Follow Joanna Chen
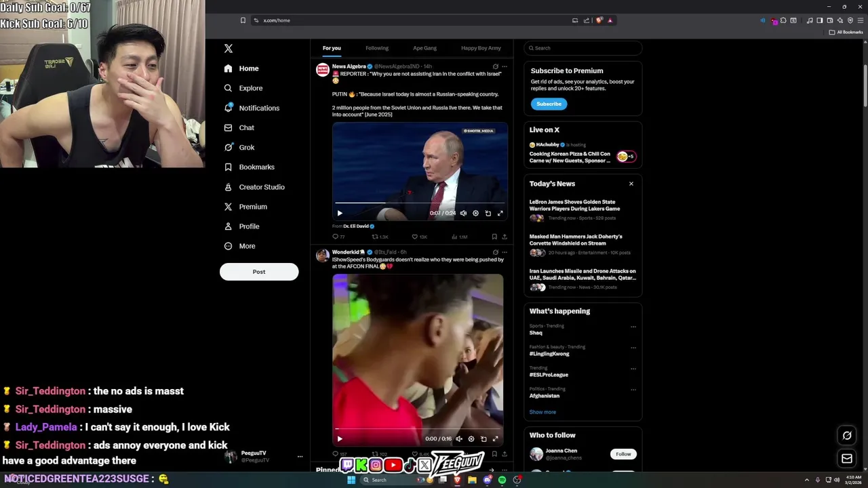 pyautogui.click(x=623, y=454)
